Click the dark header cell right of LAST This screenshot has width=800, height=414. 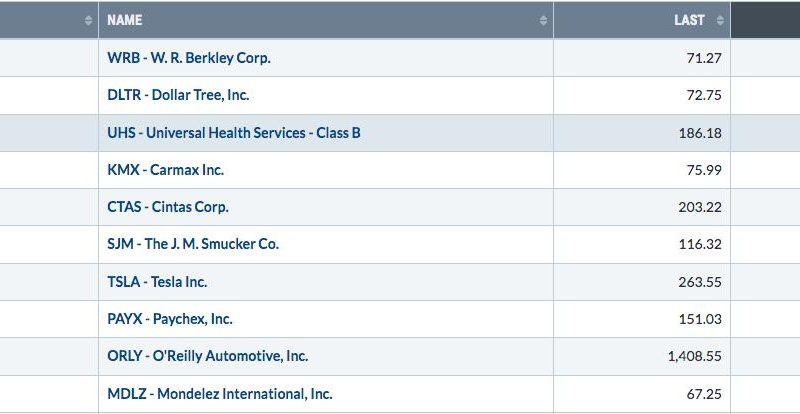tap(765, 20)
